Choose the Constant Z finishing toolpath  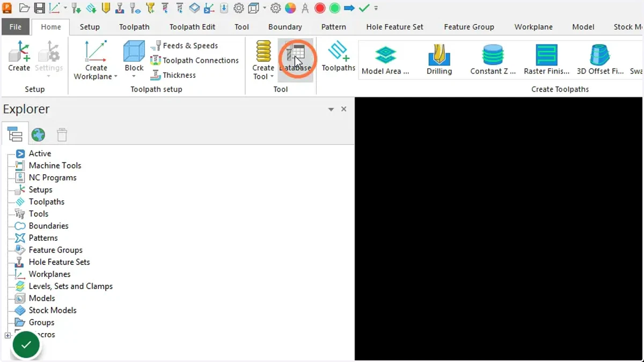click(493, 60)
